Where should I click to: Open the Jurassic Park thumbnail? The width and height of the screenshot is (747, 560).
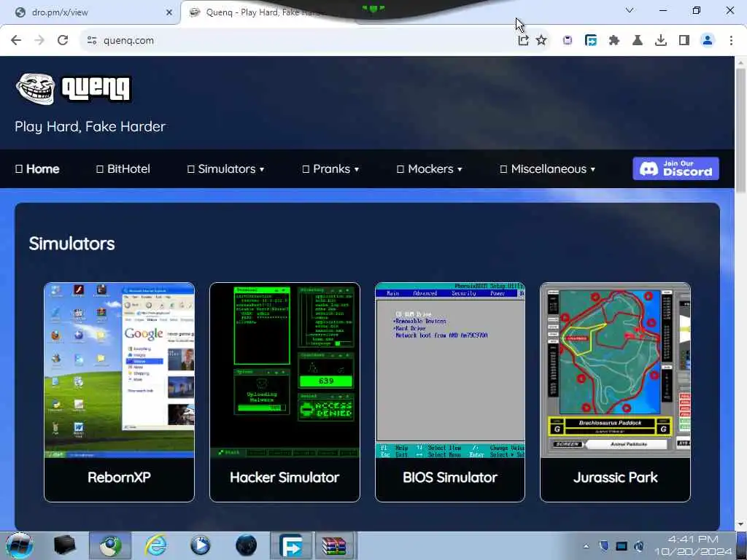pos(615,370)
